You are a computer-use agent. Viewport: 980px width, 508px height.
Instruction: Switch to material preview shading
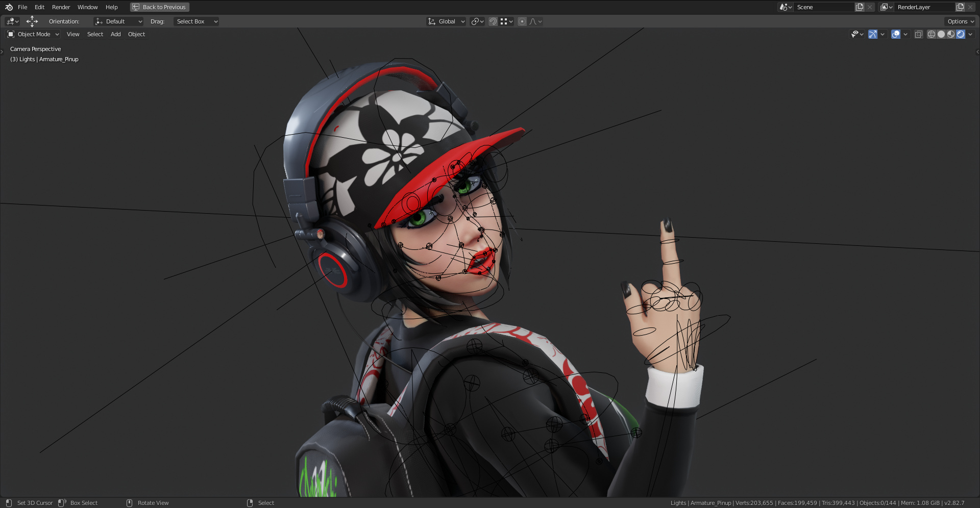(951, 34)
